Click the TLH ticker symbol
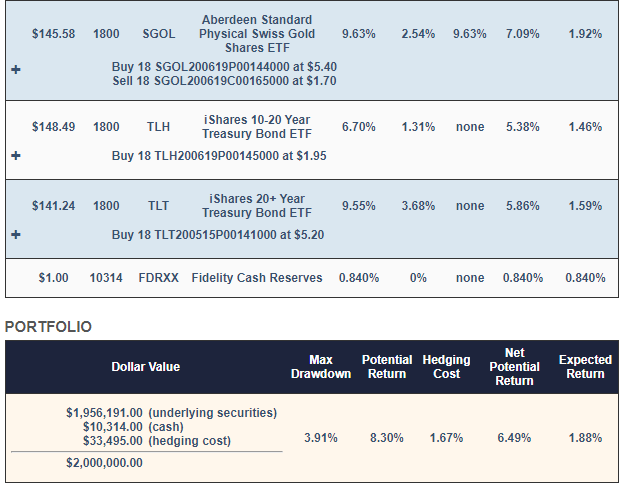Image resolution: width=625 pixels, height=489 pixels. pyautogui.click(x=160, y=127)
